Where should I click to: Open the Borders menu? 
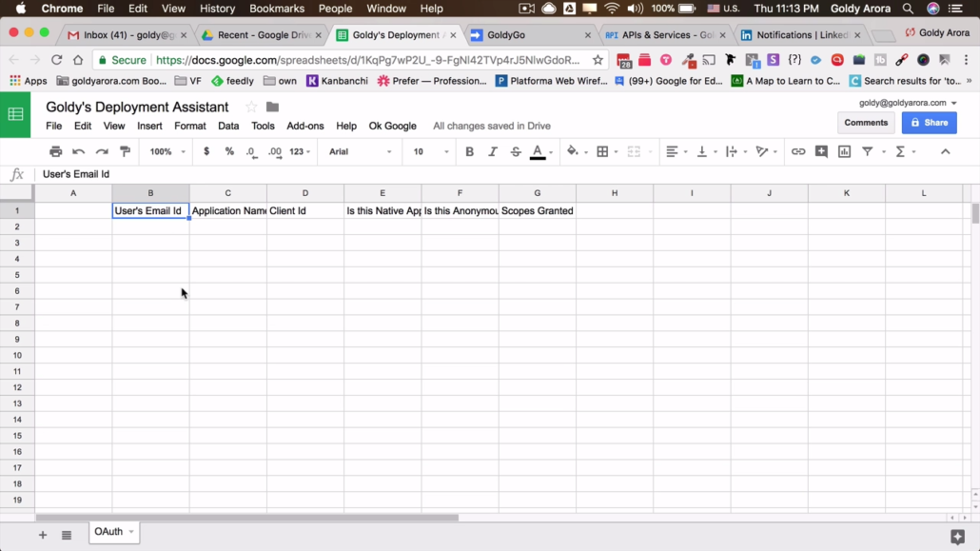pos(602,151)
